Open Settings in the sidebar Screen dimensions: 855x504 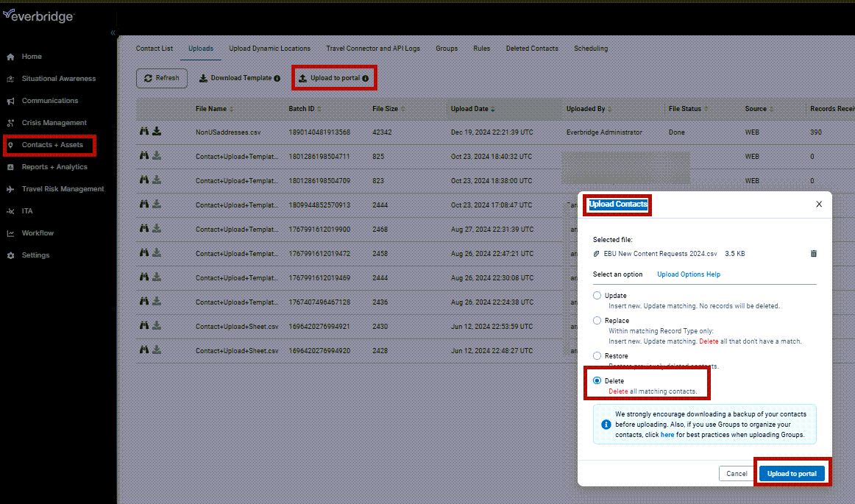[35, 255]
